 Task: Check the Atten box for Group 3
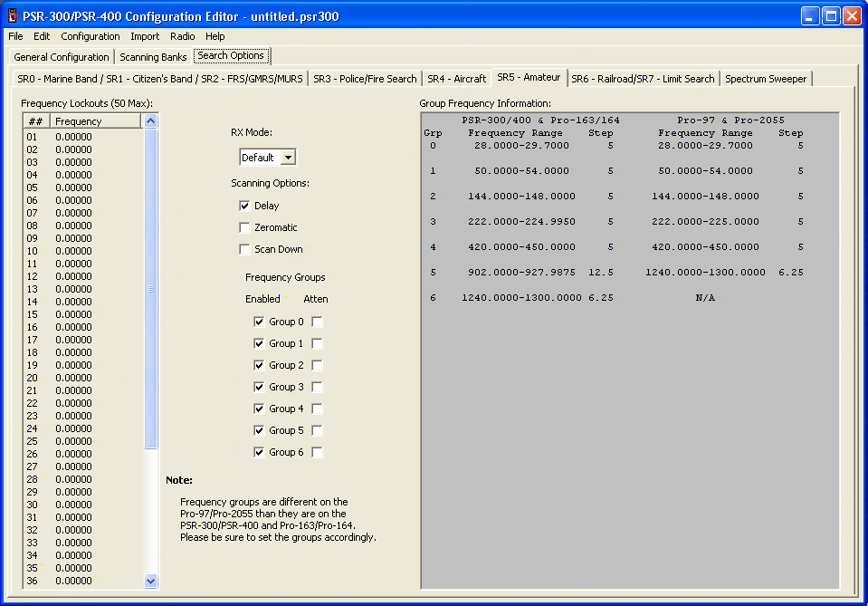click(x=317, y=387)
